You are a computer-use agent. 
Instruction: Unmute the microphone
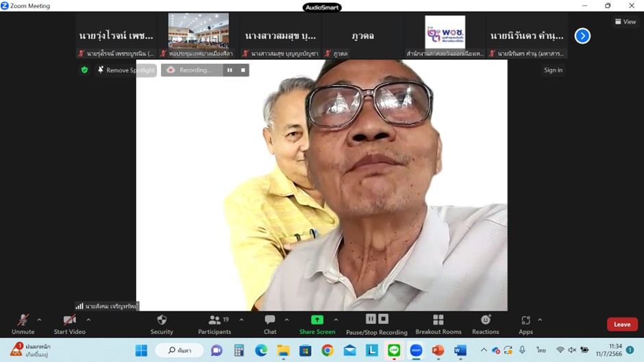(23, 324)
